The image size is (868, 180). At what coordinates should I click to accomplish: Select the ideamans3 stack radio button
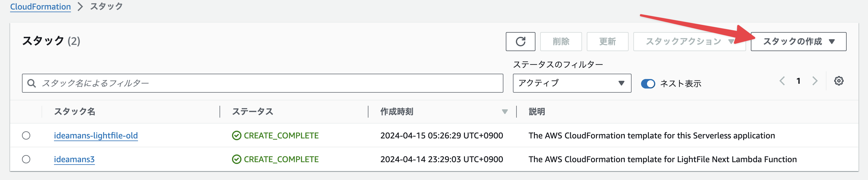pyautogui.click(x=26, y=159)
